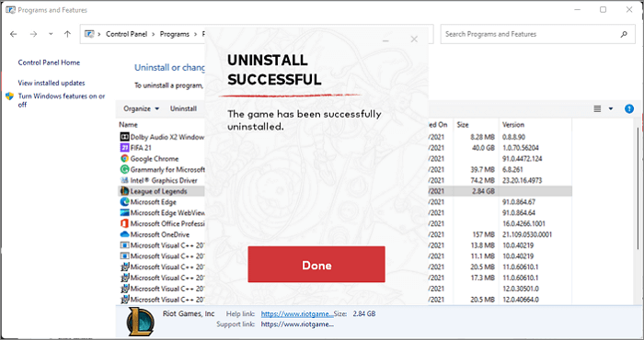
Task: Select the FIFA 21 program entry
Action: click(x=141, y=148)
